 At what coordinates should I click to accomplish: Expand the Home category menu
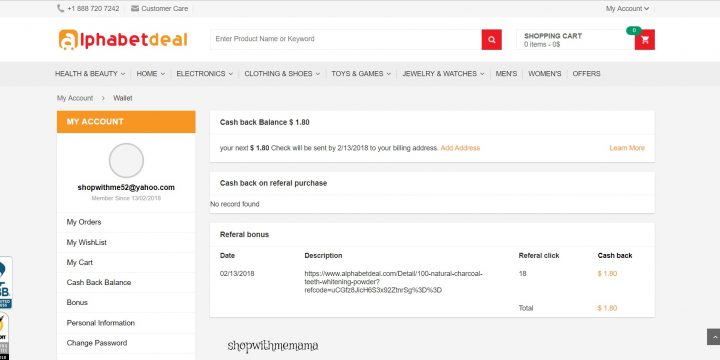coord(151,73)
